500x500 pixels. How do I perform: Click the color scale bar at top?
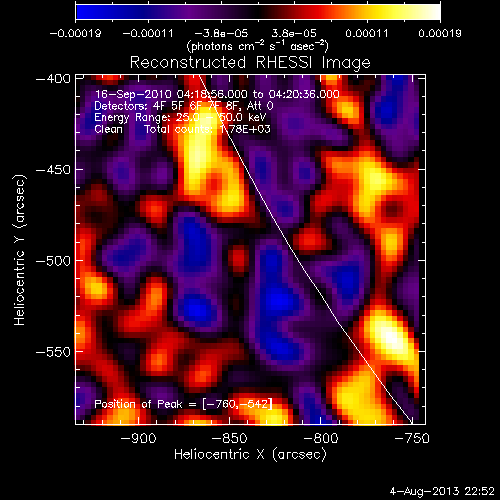[258, 12]
